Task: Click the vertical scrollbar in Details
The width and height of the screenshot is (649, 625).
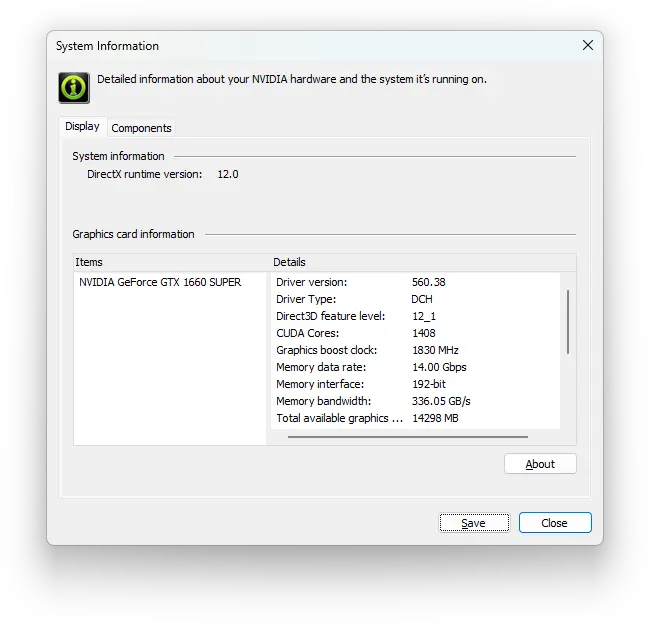Action: point(568,322)
